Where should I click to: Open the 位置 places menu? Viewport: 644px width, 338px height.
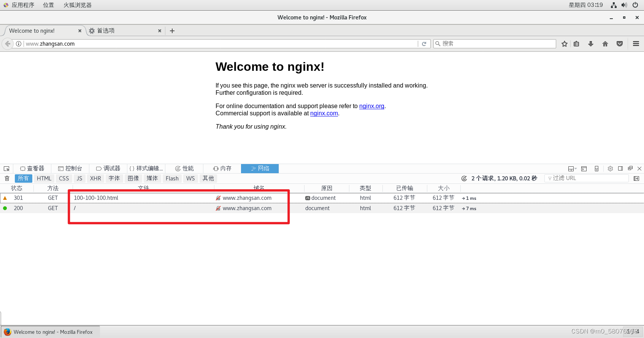(48, 5)
